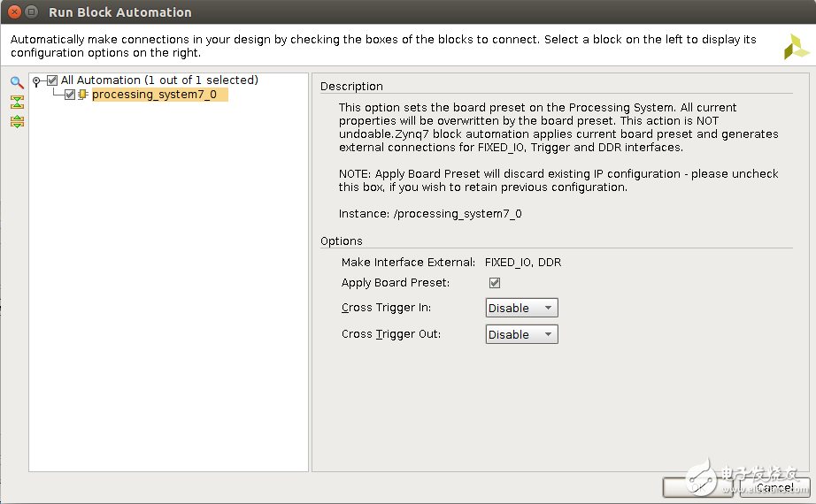Viewport: 816px width, 504px height.
Task: Minimize the Run Block Automation window
Action: [x=32, y=12]
